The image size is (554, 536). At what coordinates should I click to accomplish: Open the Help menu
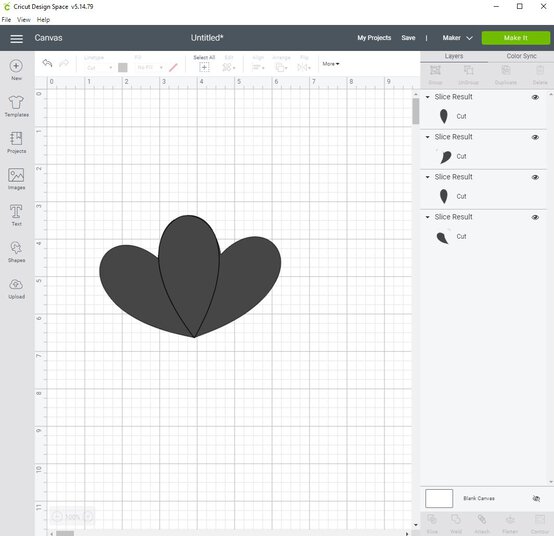click(x=43, y=20)
